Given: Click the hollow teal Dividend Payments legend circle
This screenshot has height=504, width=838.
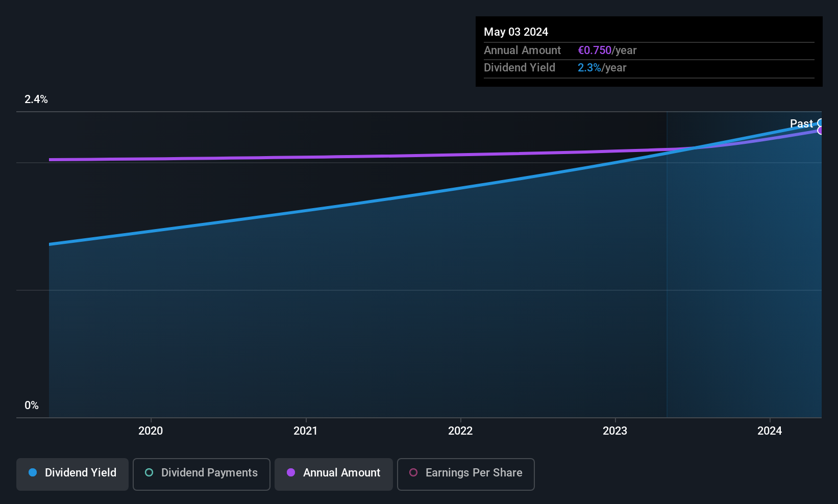Looking at the screenshot, I should point(149,473).
